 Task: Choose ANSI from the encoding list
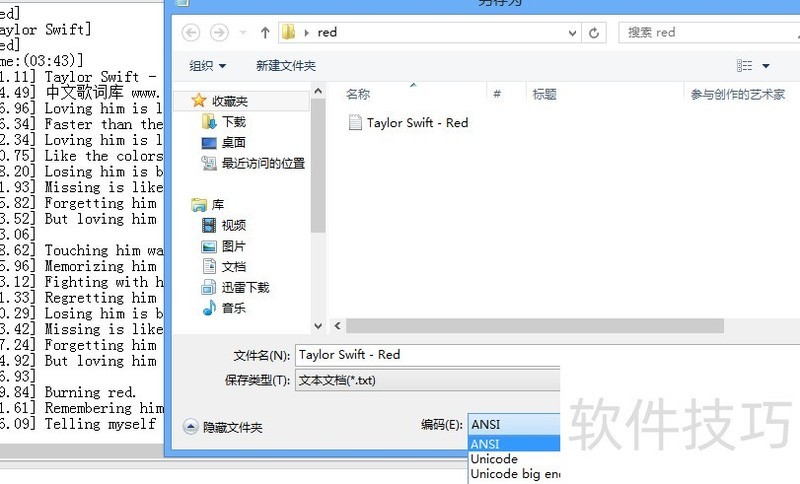click(x=486, y=444)
